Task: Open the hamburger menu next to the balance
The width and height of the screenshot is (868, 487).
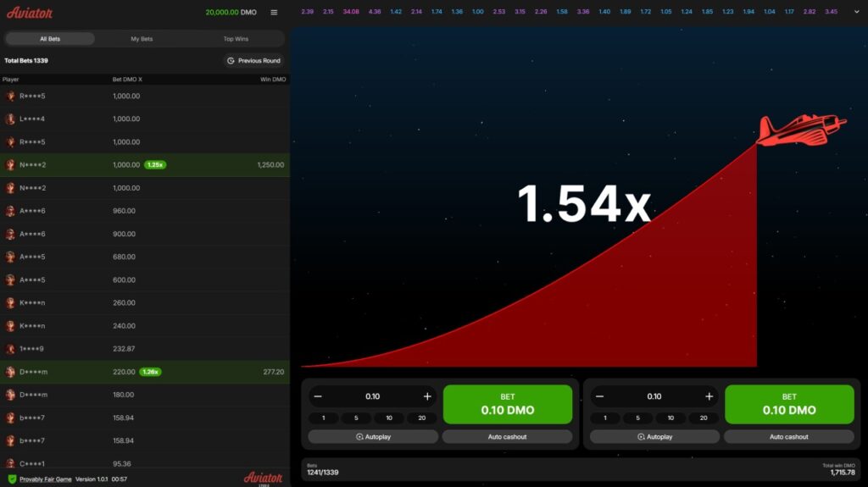Action: click(x=274, y=12)
